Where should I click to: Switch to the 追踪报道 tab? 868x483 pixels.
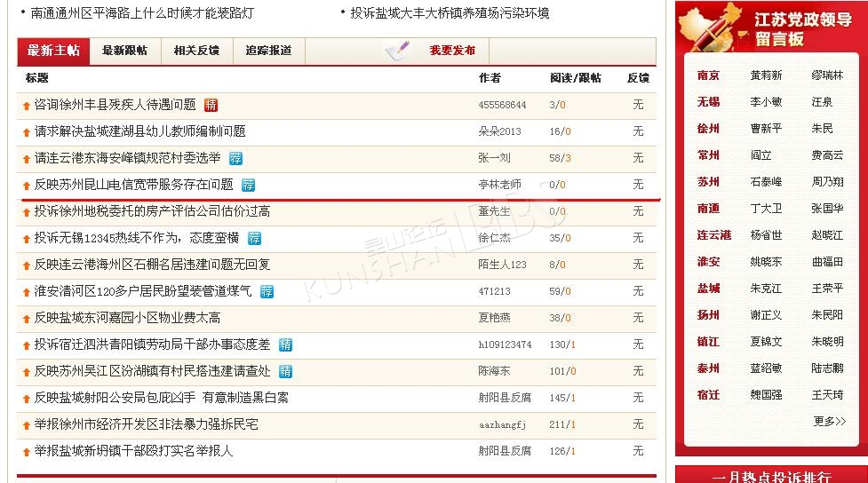268,51
